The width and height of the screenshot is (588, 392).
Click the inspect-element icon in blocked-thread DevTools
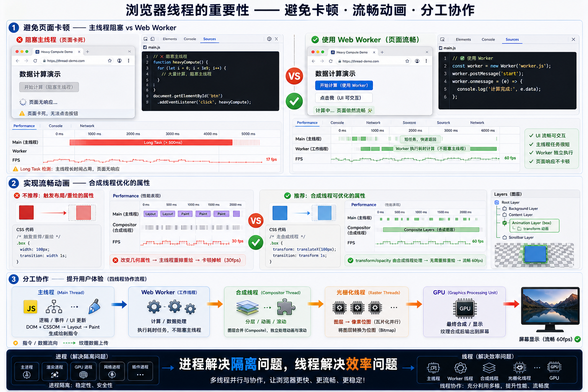pos(145,39)
